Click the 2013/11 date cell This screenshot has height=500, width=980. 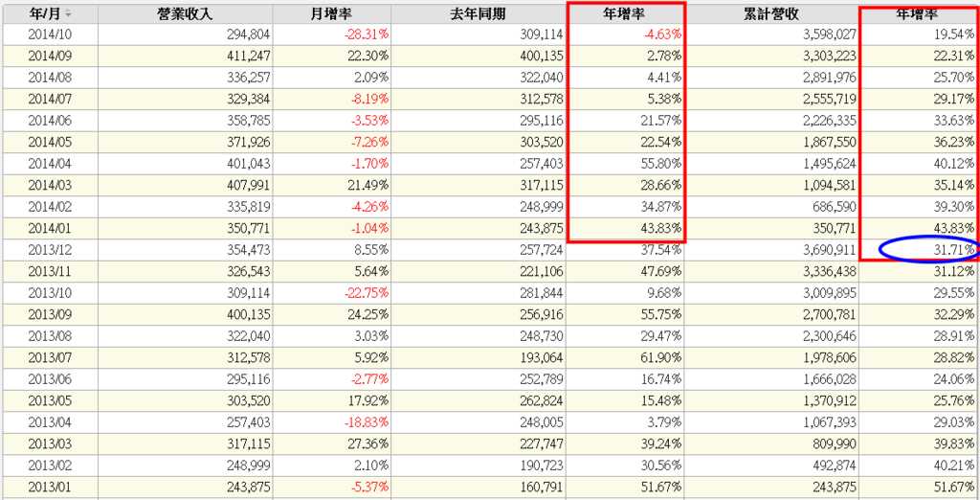(x=51, y=272)
